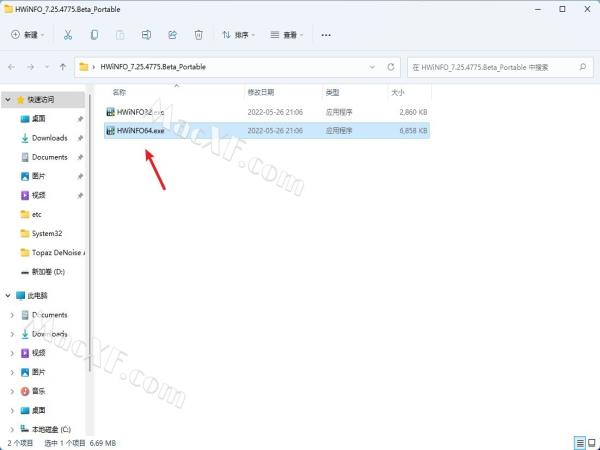The image size is (600, 450).
Task: Refresh the folder with the reload icon
Action: click(x=391, y=67)
